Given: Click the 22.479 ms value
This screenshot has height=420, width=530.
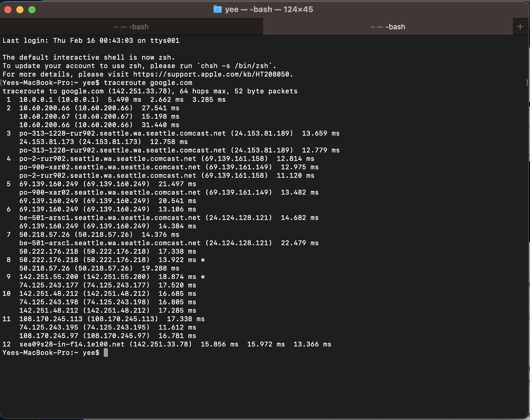Looking at the screenshot, I should coord(300,243).
